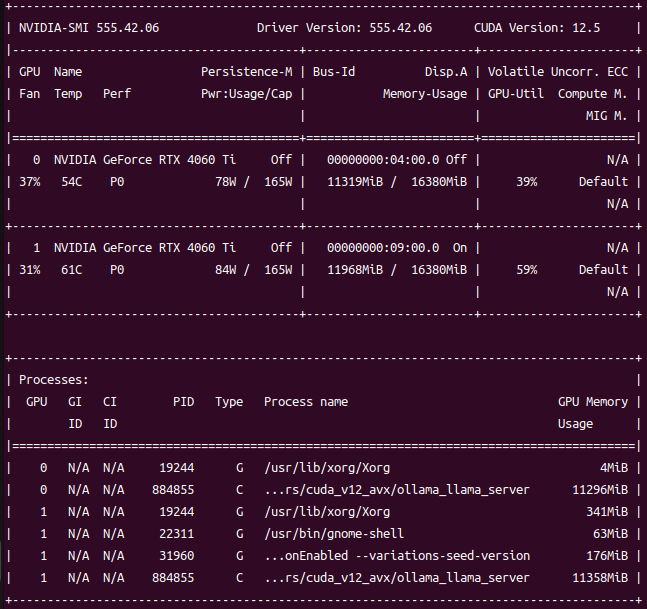This screenshot has height=609, width=647.
Task: Click the 'Type' column header
Action: [229, 402]
